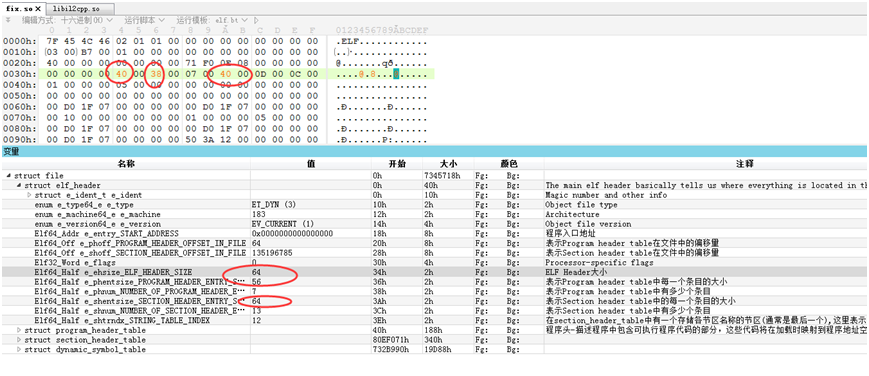This screenshot has height=376, width=869.
Task: Click the .ELF ASCII text in row 0000h
Action: point(348,41)
